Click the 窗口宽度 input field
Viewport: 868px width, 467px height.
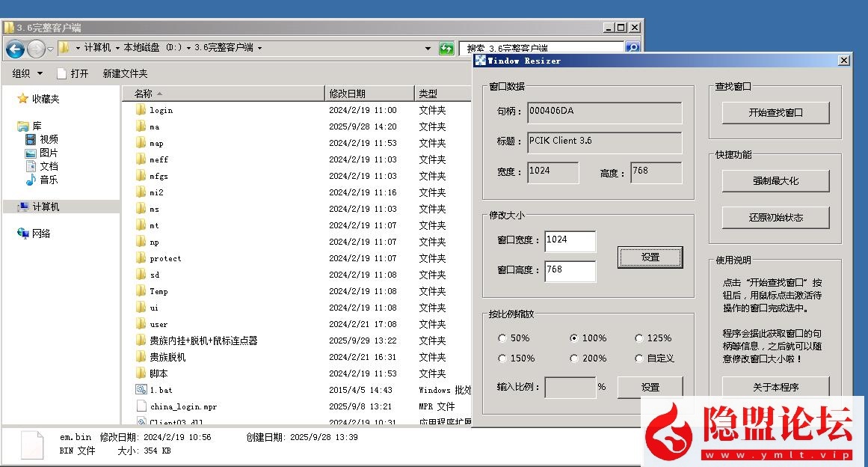tap(570, 241)
